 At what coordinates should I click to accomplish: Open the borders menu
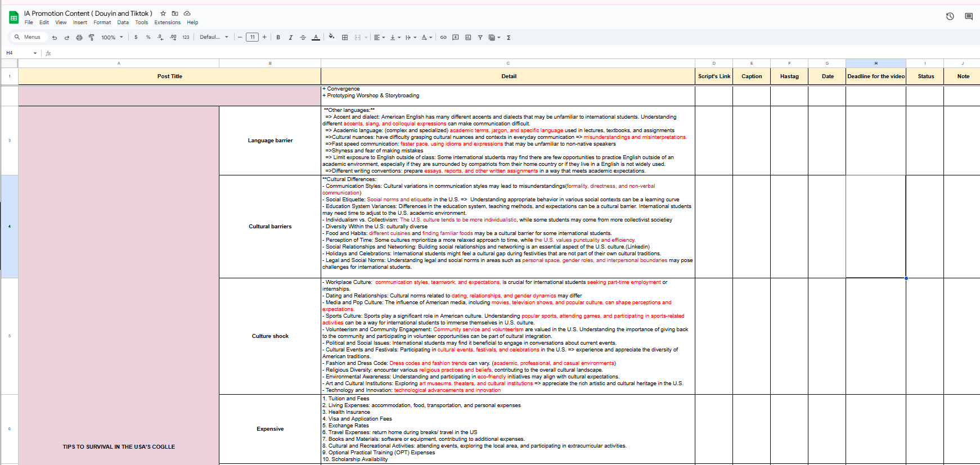345,38
